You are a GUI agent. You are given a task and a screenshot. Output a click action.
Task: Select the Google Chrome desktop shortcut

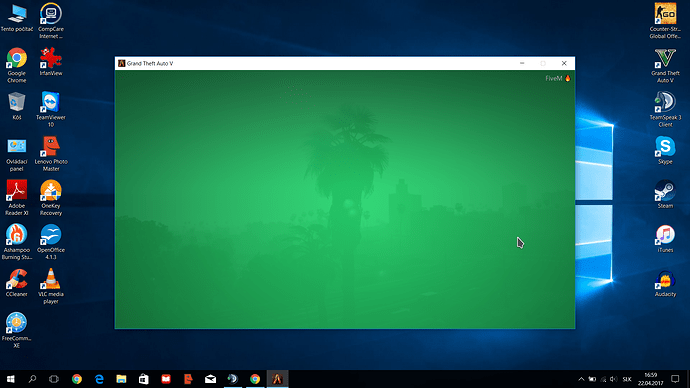pyautogui.click(x=17, y=65)
